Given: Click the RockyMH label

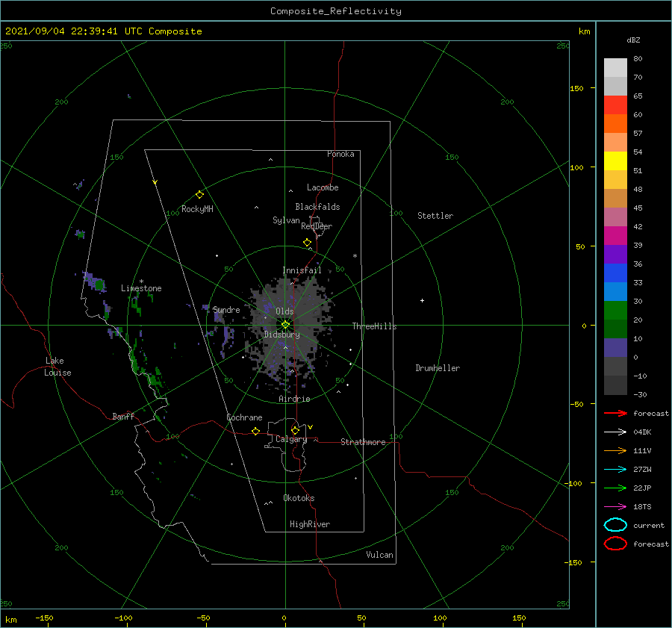Looking at the screenshot, I should coord(197,209).
